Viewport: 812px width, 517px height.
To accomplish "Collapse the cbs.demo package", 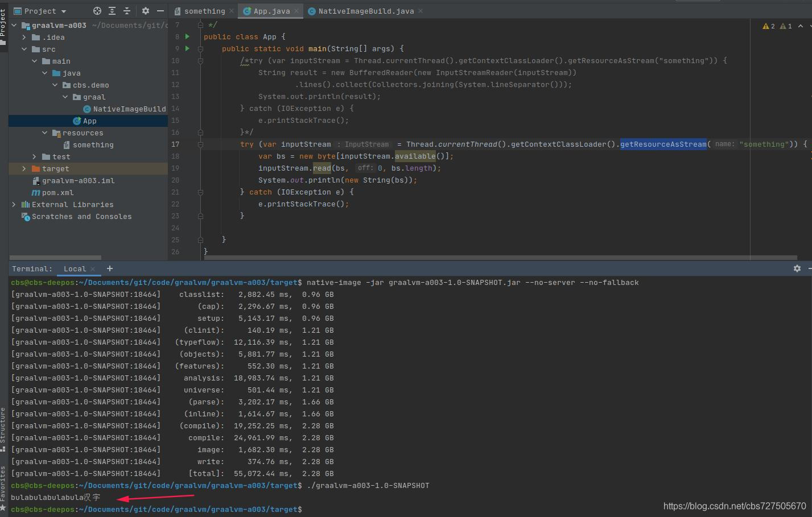I will coord(55,85).
